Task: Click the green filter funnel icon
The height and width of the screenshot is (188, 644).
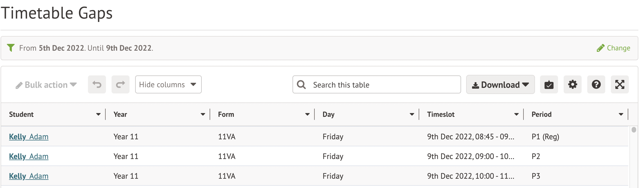Action: pyautogui.click(x=11, y=48)
